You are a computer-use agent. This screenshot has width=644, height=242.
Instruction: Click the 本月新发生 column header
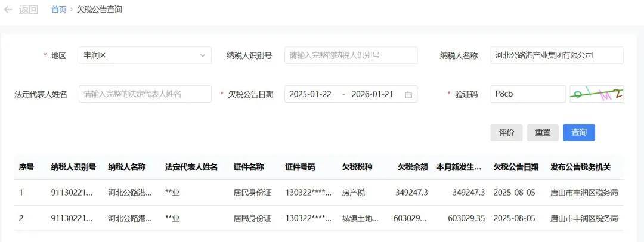(x=459, y=167)
